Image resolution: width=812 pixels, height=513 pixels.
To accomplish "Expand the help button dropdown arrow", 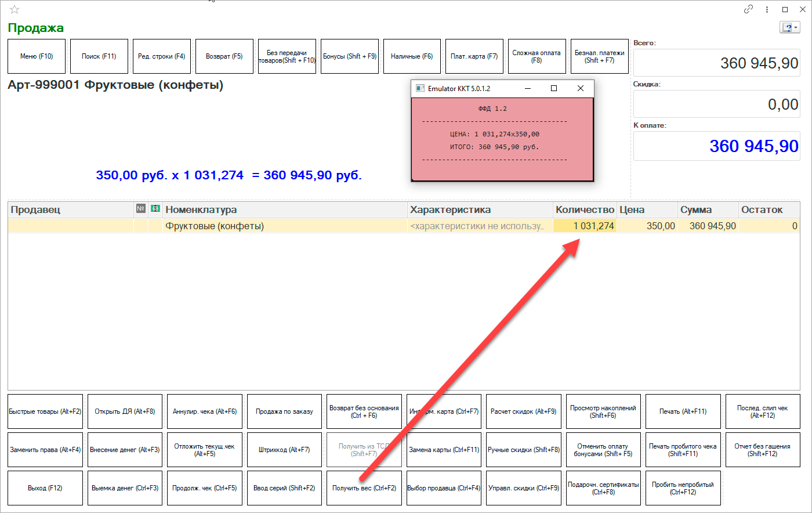I will 796,28.
